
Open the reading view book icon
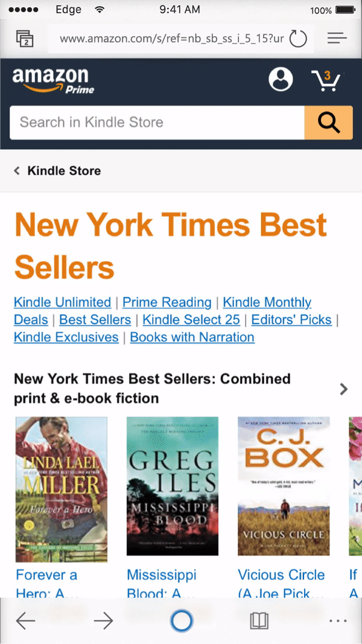pyautogui.click(x=259, y=620)
